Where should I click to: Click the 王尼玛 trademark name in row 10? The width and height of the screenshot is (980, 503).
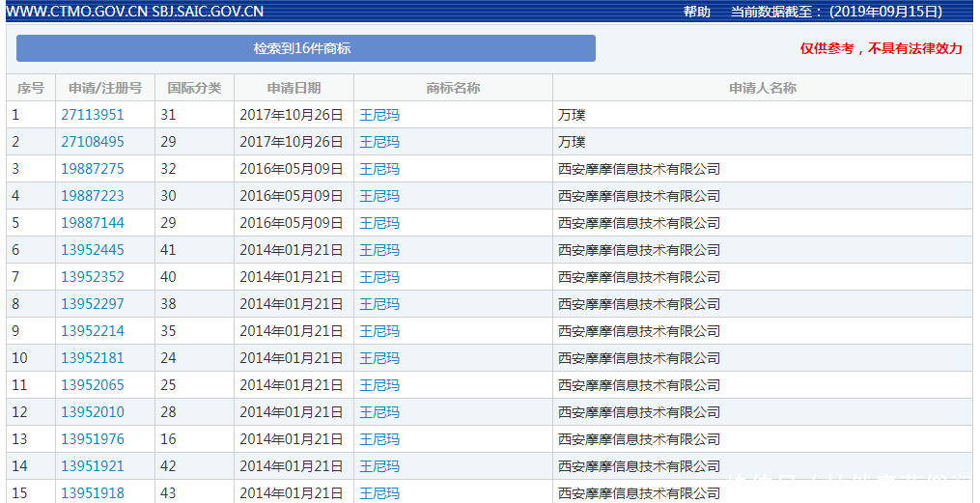click(x=379, y=358)
